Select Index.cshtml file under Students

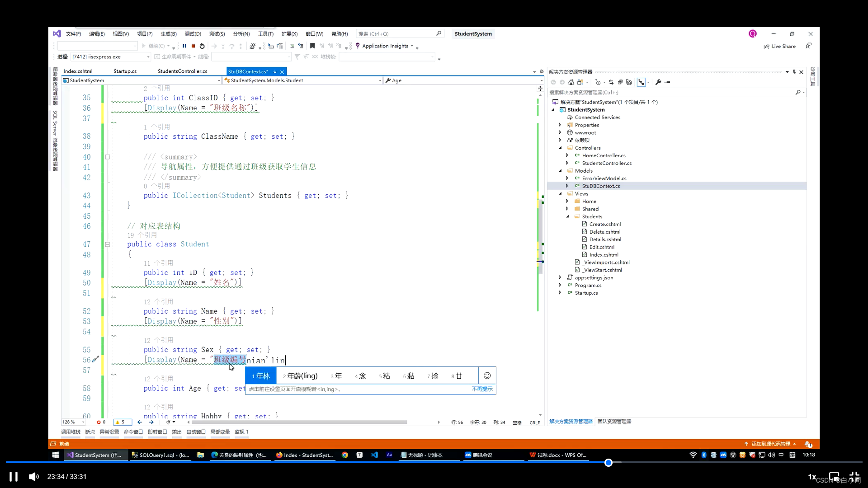(604, 255)
